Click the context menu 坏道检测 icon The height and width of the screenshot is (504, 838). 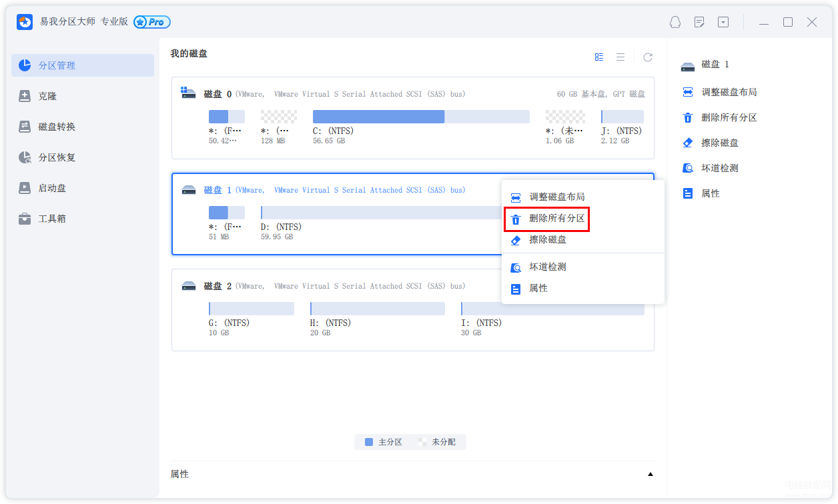516,267
